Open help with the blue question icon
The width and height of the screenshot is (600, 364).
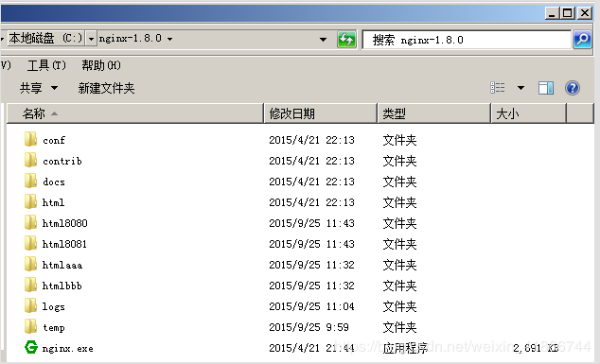573,88
